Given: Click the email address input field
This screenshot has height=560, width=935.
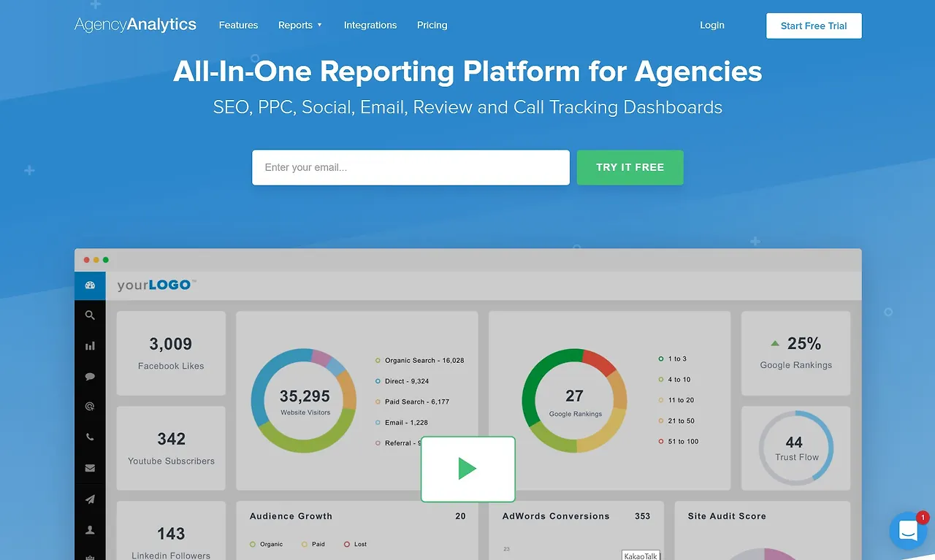Looking at the screenshot, I should click(x=411, y=167).
